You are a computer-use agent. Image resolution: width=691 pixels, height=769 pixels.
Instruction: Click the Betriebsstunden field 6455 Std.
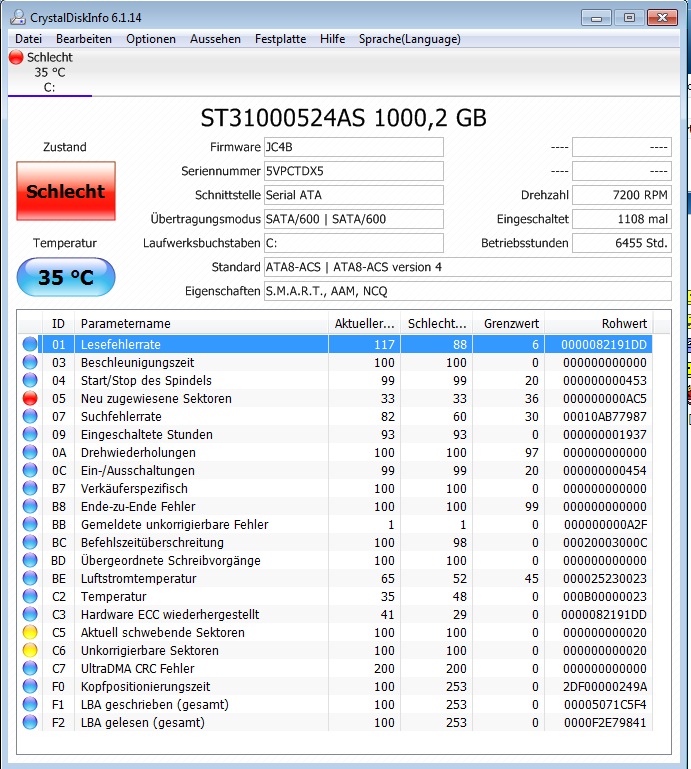(621, 243)
